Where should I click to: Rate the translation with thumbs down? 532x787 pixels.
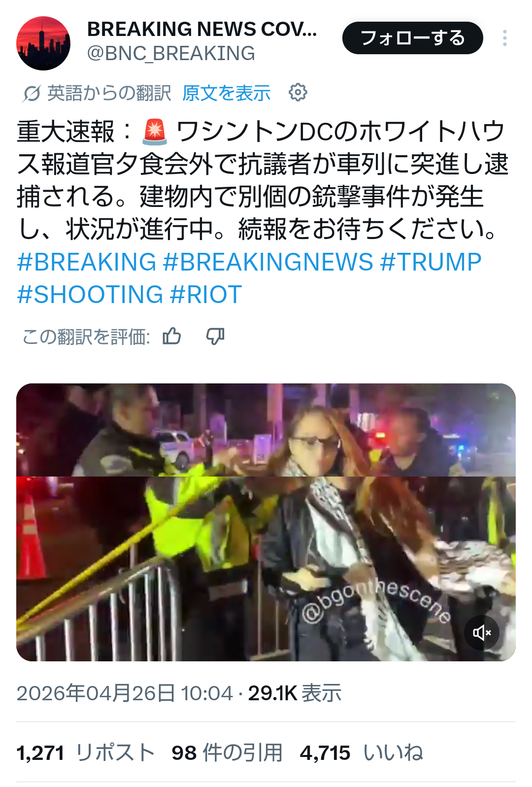(x=215, y=337)
